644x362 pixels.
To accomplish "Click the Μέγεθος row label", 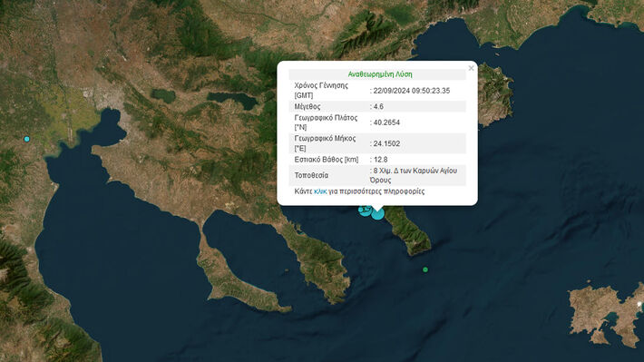I will (307, 106).
